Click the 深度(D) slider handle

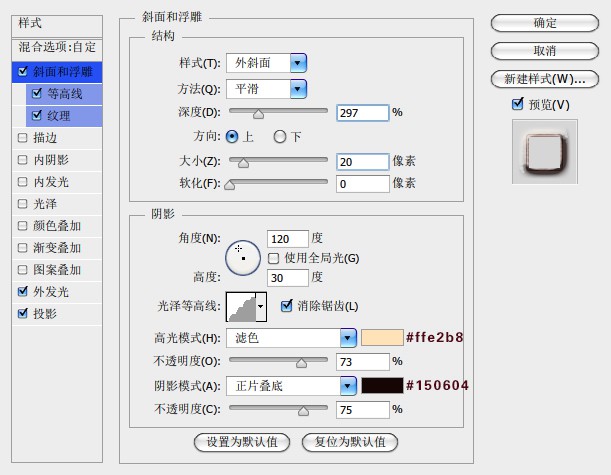[x=258, y=114]
